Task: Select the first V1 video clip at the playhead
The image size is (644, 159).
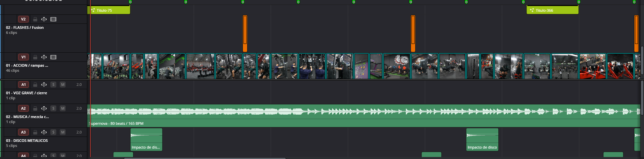Action: (95, 66)
